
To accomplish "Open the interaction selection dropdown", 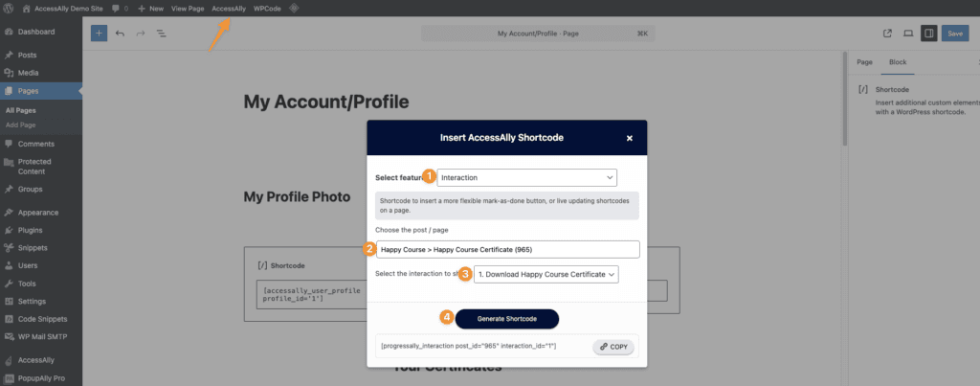I will tap(546, 274).
